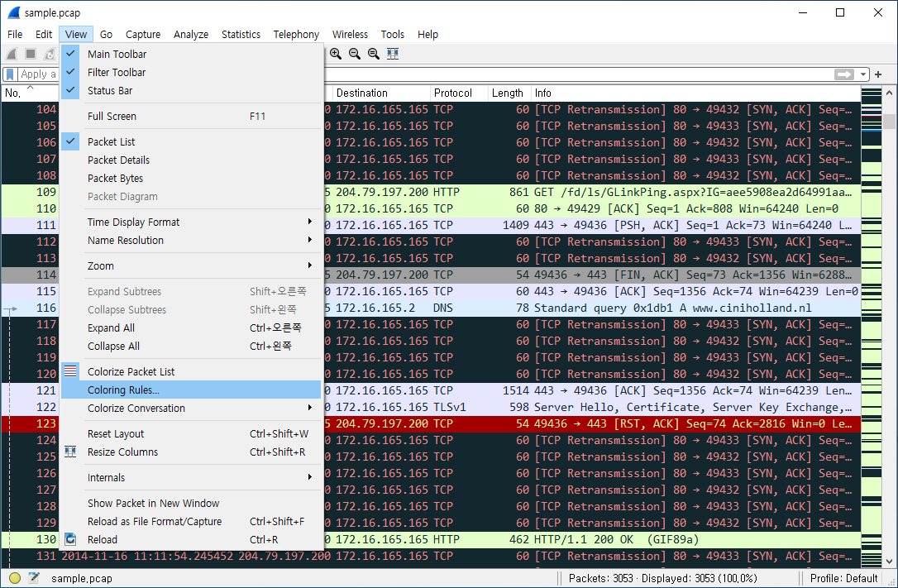This screenshot has width=898, height=588.
Task: Click the capture file properties pencil icon
Action: coord(34,578)
